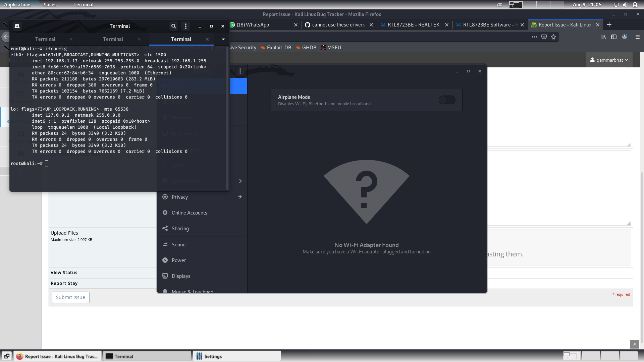
Task: Click the volume icon in top bar
Action: click(x=625, y=5)
